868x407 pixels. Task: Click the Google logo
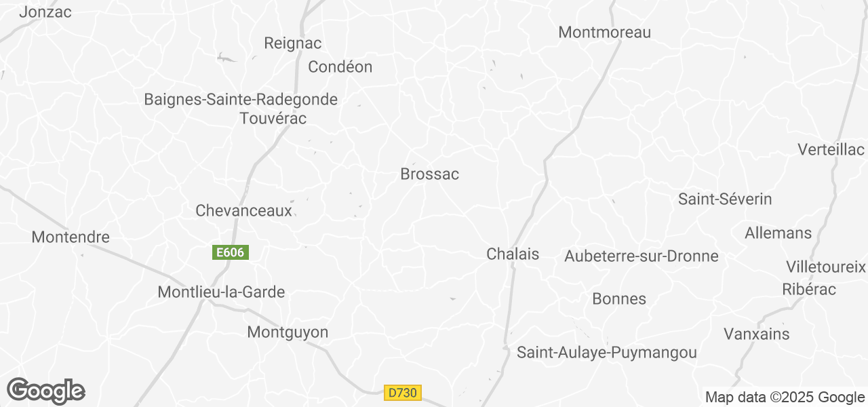click(46, 391)
